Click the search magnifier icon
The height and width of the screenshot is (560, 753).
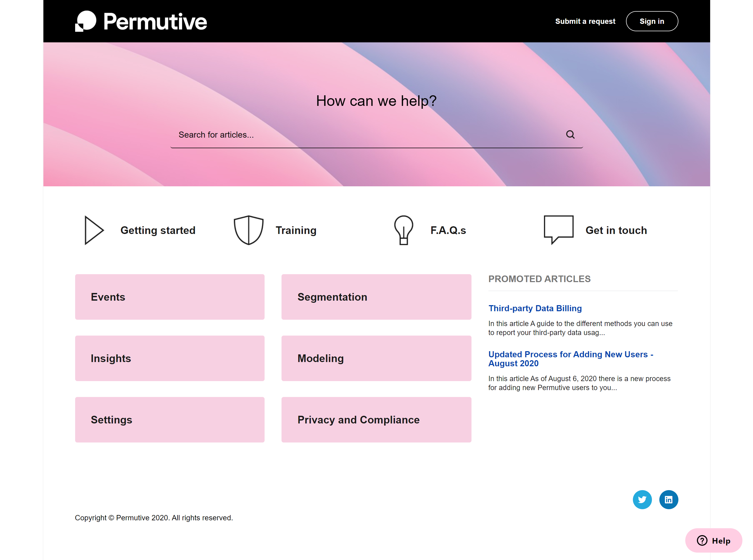point(570,135)
